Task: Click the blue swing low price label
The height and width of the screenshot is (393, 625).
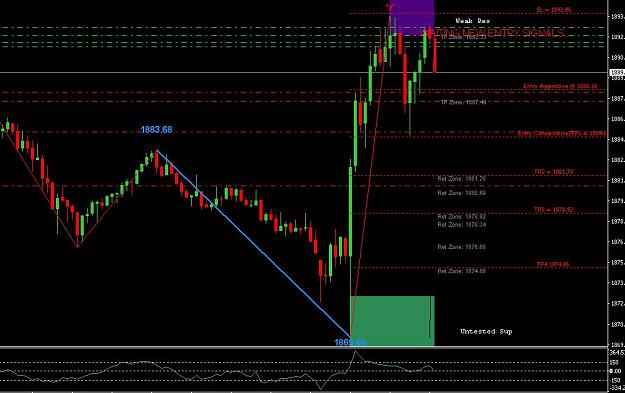Action: pyautogui.click(x=350, y=342)
